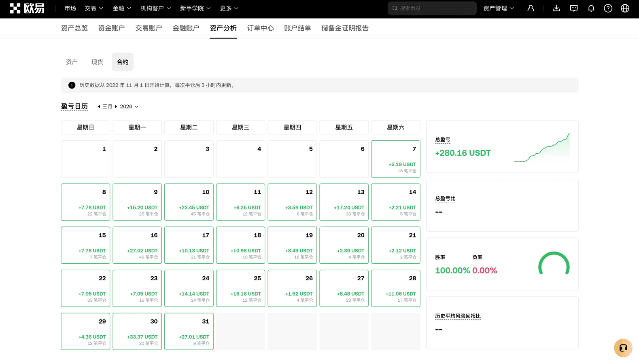Switch to 订单中心 tab

click(x=260, y=28)
